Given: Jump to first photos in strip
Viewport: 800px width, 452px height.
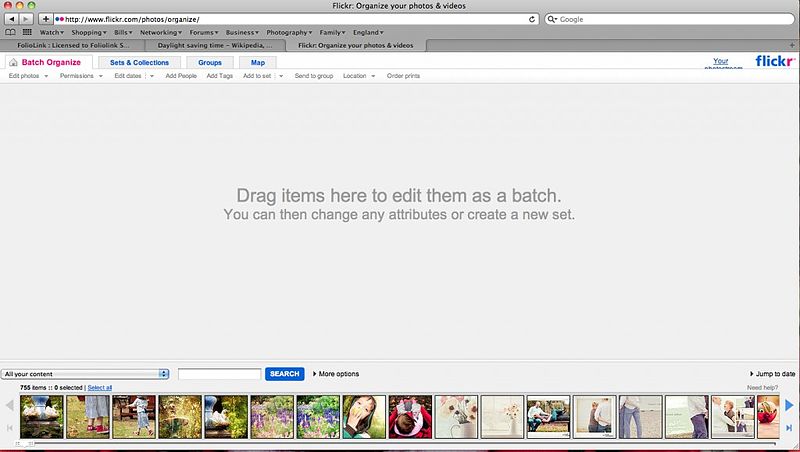Looking at the screenshot, I should tap(10, 428).
